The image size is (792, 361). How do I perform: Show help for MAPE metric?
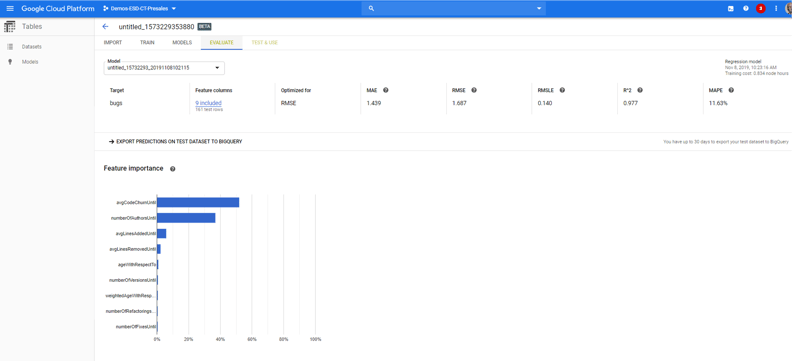click(x=731, y=90)
